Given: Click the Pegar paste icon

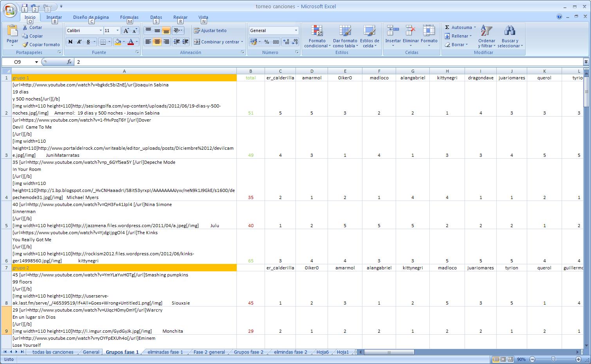Looking at the screenshot, I should pos(12,30).
